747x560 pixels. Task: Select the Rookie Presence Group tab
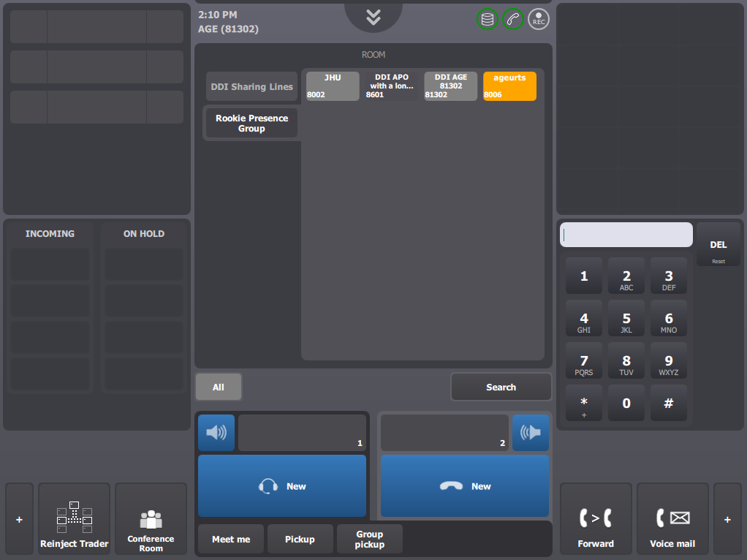[x=251, y=123]
